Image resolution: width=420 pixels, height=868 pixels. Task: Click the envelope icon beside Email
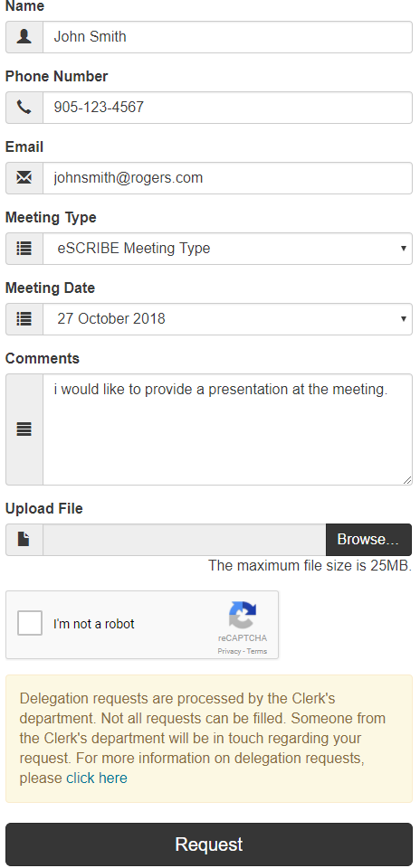24,178
